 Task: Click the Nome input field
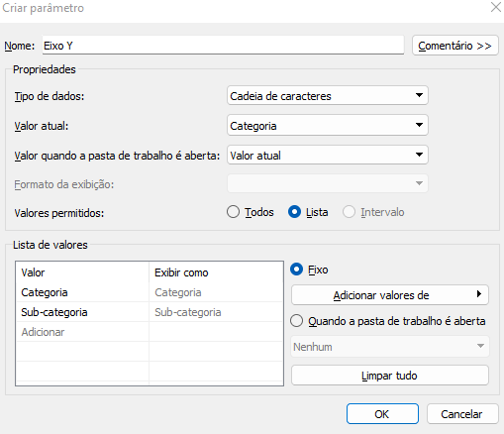223,46
